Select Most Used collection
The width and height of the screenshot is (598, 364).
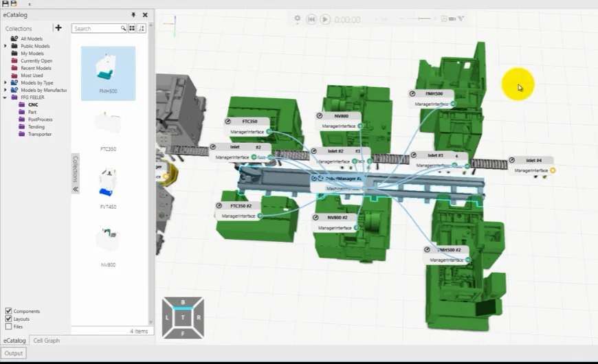pyautogui.click(x=32, y=76)
